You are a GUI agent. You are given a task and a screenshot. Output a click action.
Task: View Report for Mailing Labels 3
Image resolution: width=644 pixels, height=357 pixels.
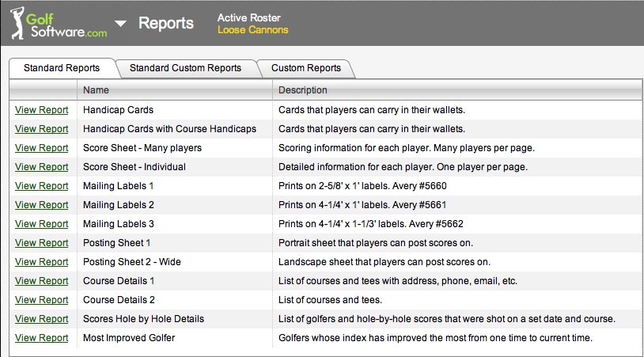click(41, 224)
